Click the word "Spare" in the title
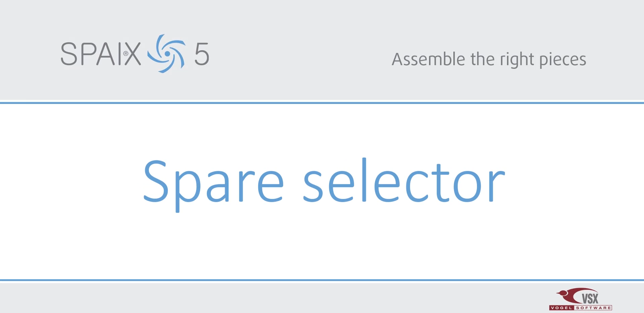 coord(213,185)
